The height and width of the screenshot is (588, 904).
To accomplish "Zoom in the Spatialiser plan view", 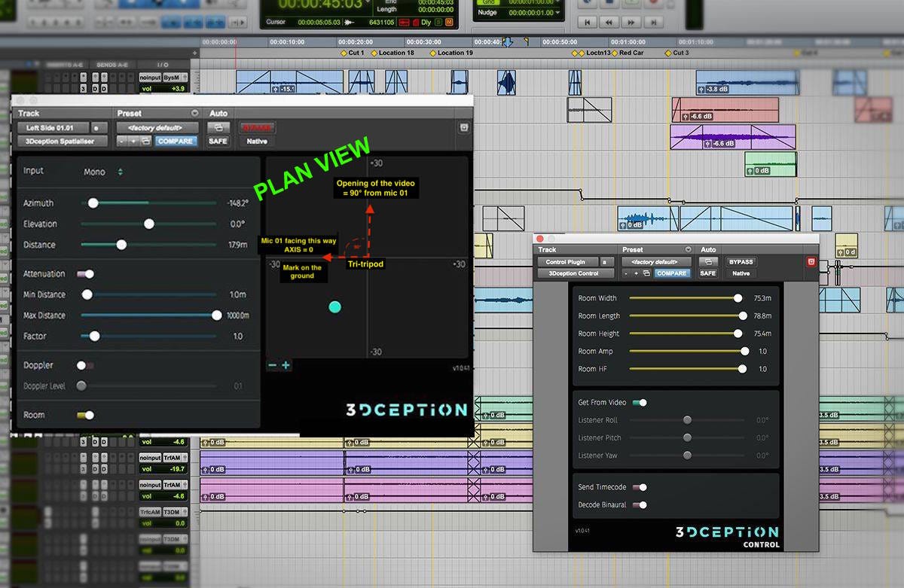I will click(x=286, y=366).
